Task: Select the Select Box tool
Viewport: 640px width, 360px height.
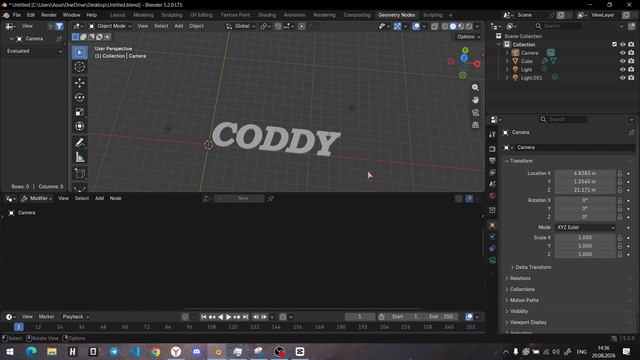Action: point(80,52)
